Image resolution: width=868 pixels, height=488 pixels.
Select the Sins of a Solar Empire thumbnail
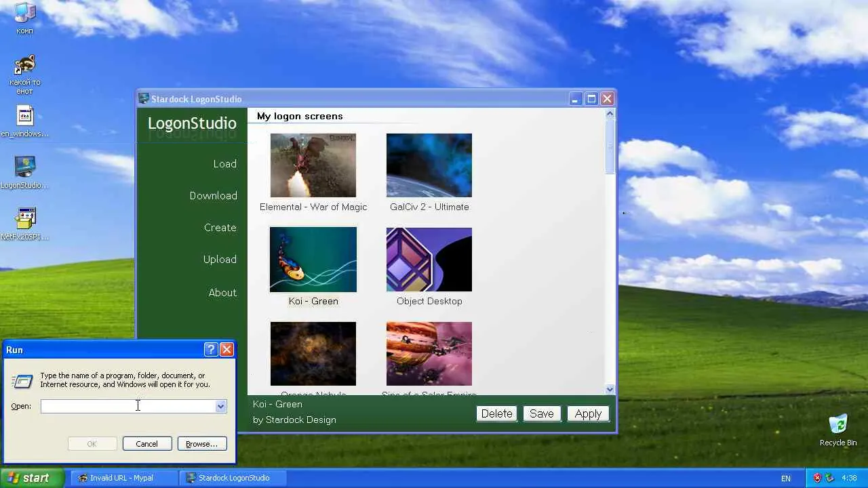click(429, 354)
